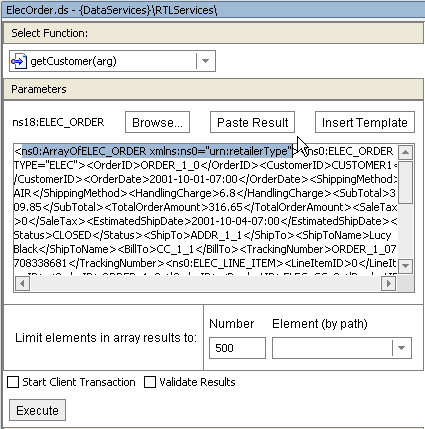425x429 pixels.
Task: Click the Number column label
Action: coord(232,324)
